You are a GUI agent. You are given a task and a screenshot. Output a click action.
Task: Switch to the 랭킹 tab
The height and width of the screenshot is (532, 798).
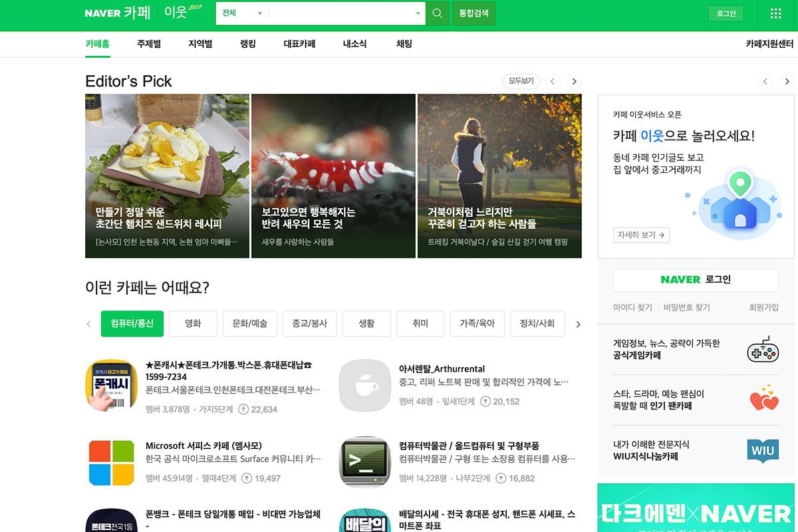coord(248,44)
